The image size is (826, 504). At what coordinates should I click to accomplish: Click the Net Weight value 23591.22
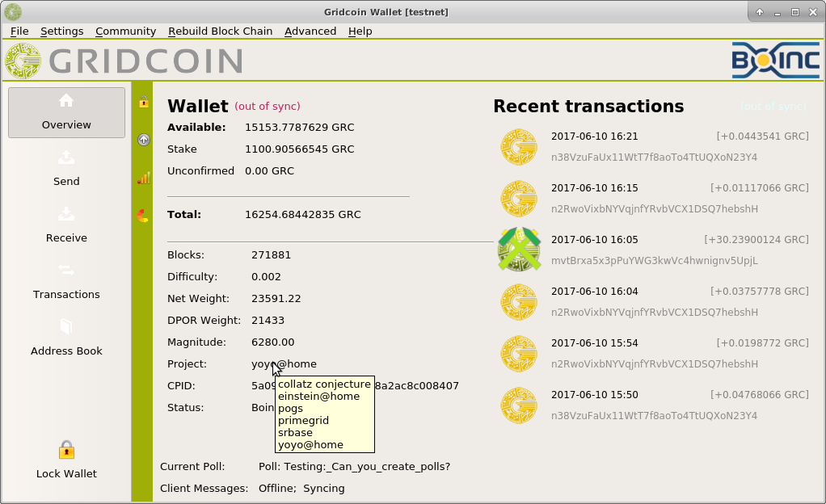(x=276, y=299)
